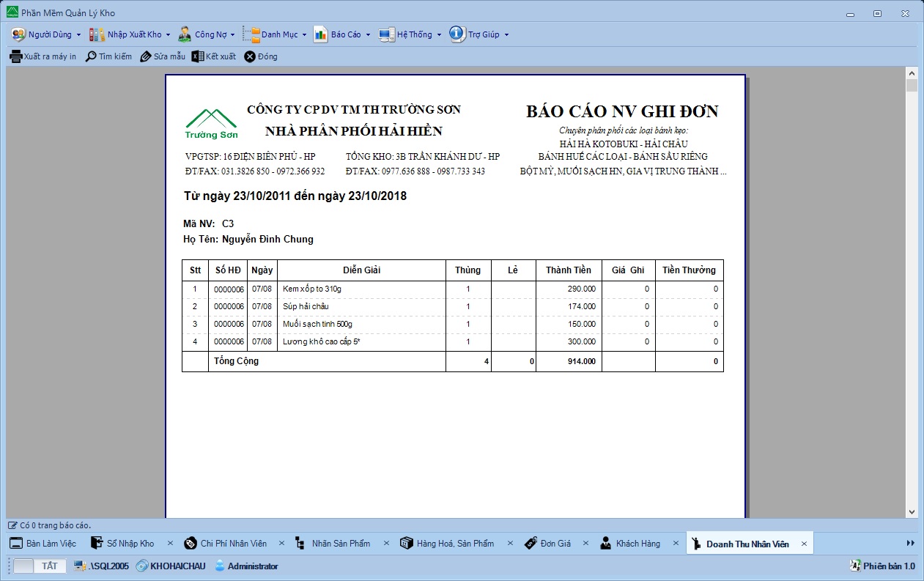The height and width of the screenshot is (581, 924).
Task: Switch to the Hàng Hoá, Sản Phẩm tab
Action: coord(454,544)
